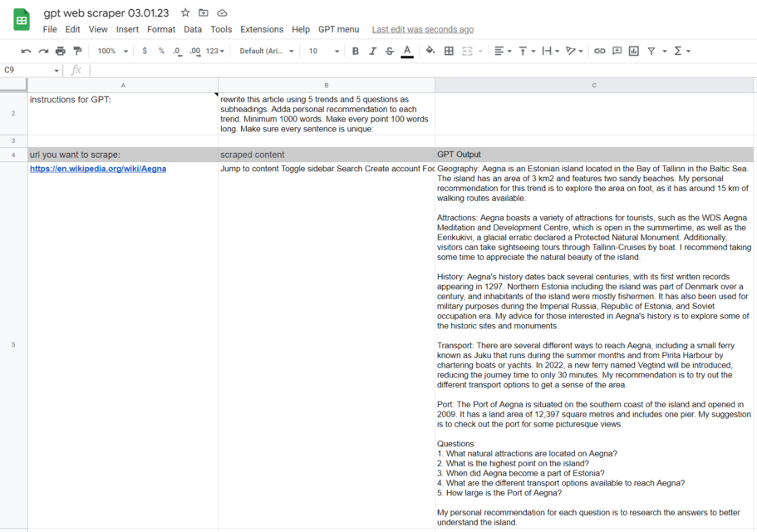The image size is (757, 532).
Task: Decrease decimal places
Action: (177, 52)
